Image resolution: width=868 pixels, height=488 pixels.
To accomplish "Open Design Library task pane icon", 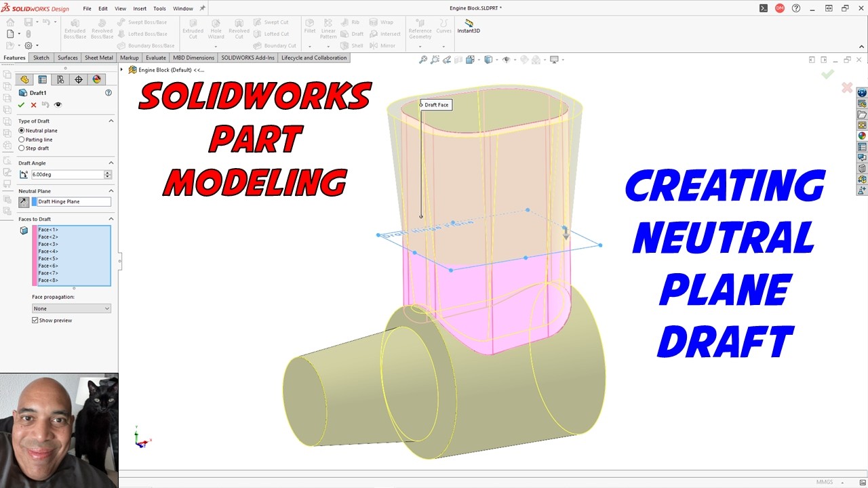I will [862, 104].
